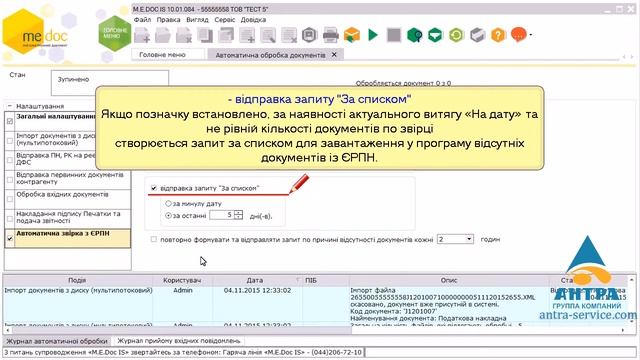
Task: Open the Файл menu
Action: [x=142, y=20]
